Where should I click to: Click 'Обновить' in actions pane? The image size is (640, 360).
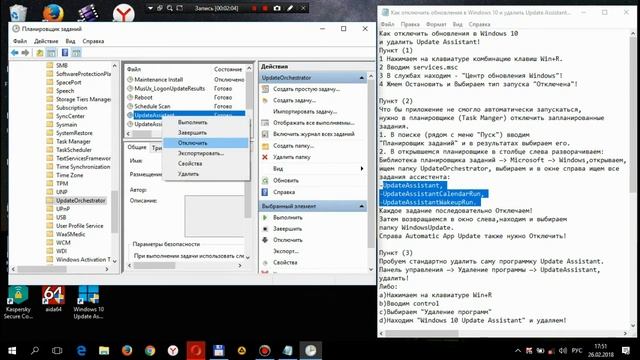(x=286, y=180)
